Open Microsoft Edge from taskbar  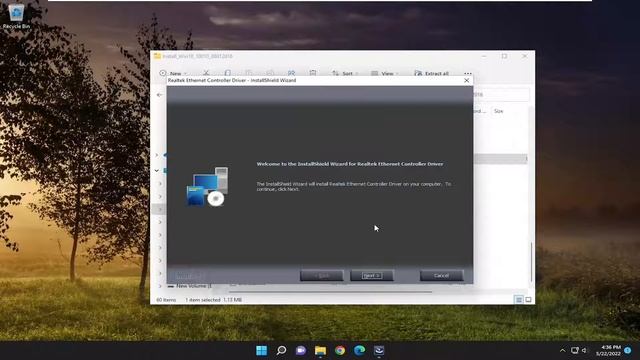coord(360,350)
